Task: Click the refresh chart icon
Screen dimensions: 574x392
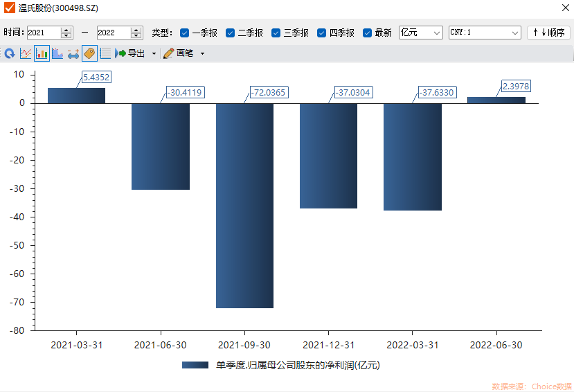Action: tap(10, 53)
